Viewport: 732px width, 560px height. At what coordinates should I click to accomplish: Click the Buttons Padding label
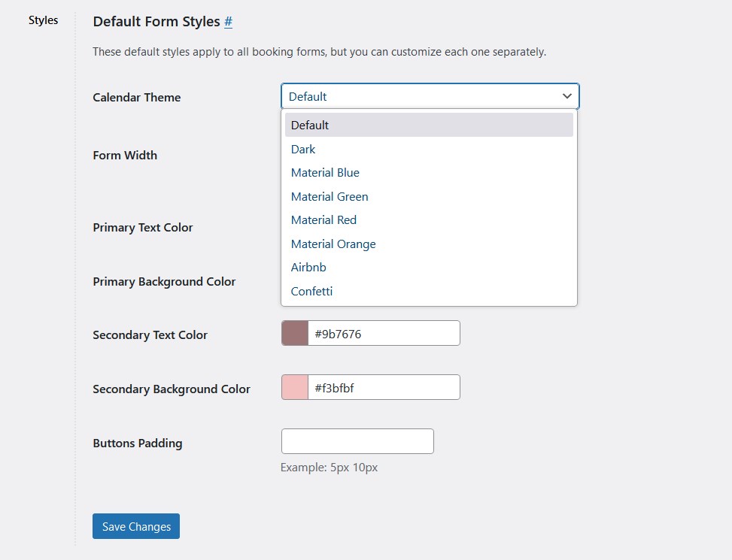(138, 443)
